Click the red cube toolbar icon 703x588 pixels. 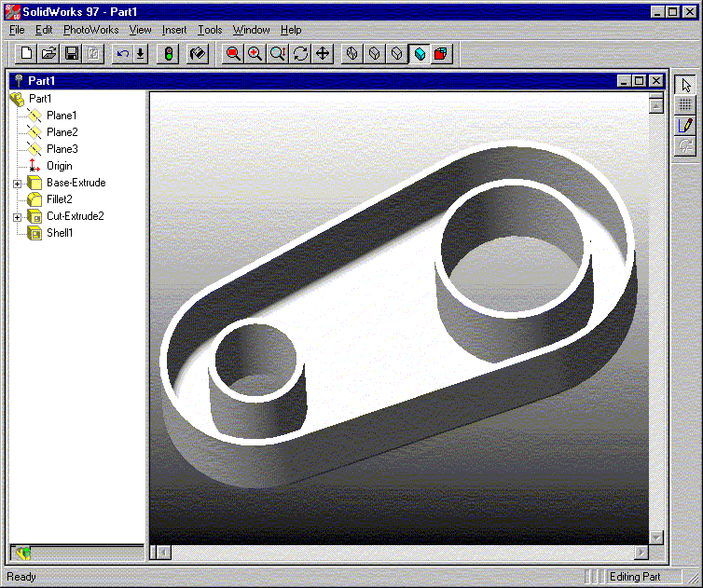441,54
